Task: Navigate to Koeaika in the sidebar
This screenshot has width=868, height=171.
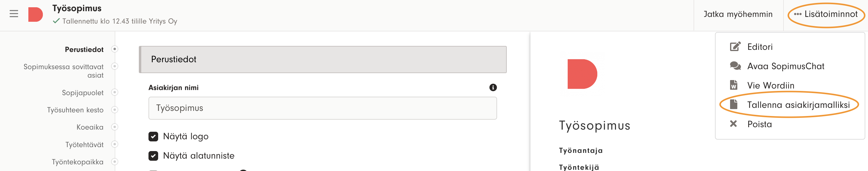Action: pos(90,127)
